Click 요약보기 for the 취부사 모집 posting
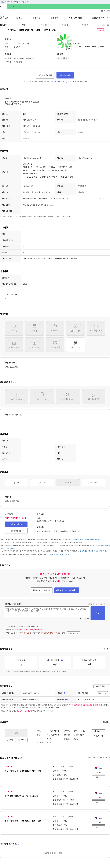Viewport: 110px width, 868px height. coord(98,773)
